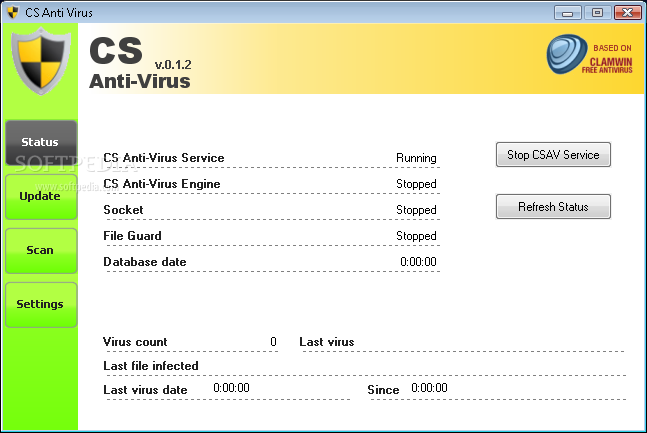Screen dimensions: 647x433
Task: Click the File Guard label
Action: click(132, 236)
